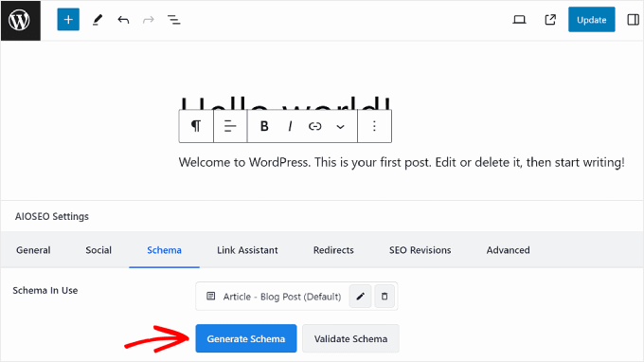Open the block inserter plus button
This screenshot has height=362, width=644.
[68, 20]
